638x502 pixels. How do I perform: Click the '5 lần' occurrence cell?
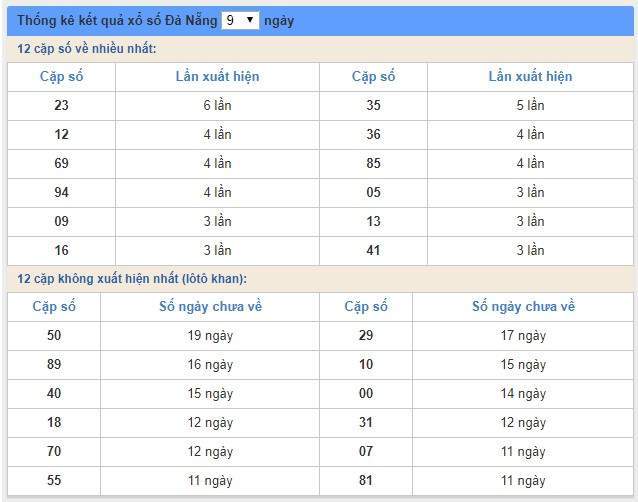pyautogui.click(x=530, y=105)
